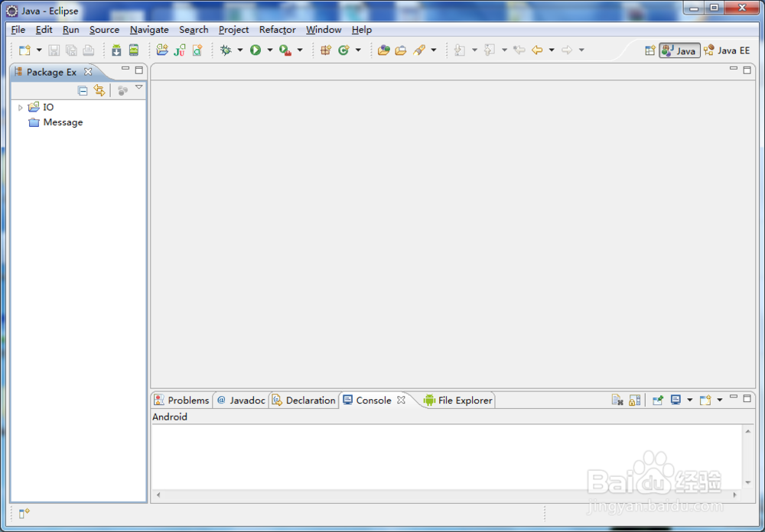Expand the IO project tree node
Viewport: 765px width, 532px height.
(20, 107)
